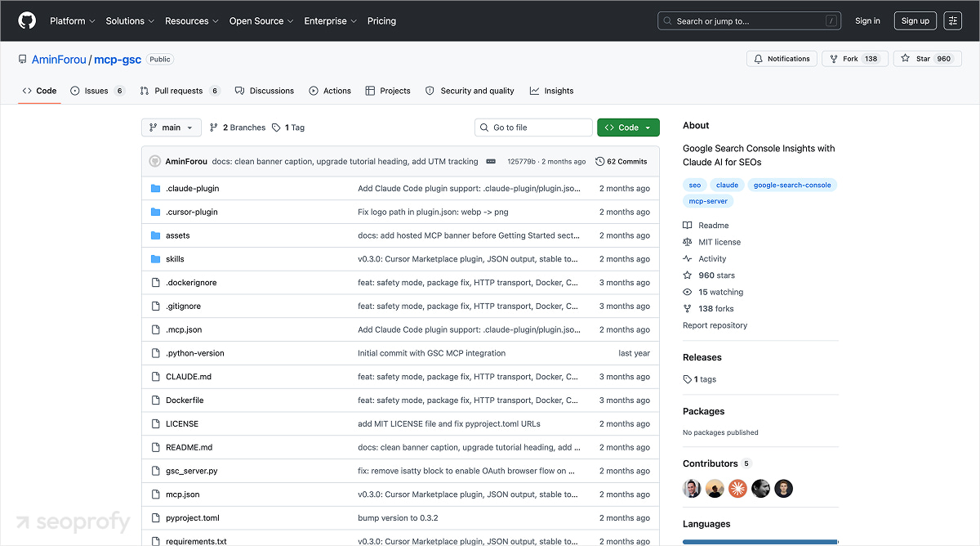The width and height of the screenshot is (980, 546).
Task: Switch to the Discussions tab
Action: pos(264,91)
